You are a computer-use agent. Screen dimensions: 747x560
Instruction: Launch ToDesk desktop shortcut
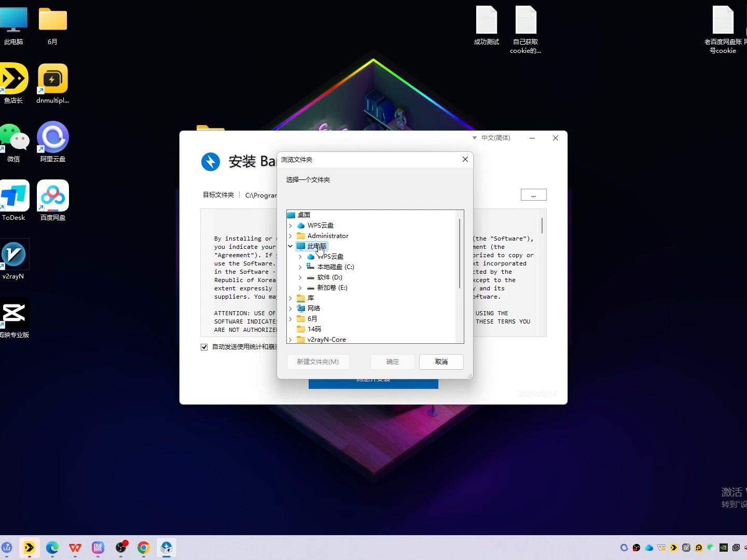pos(14,201)
